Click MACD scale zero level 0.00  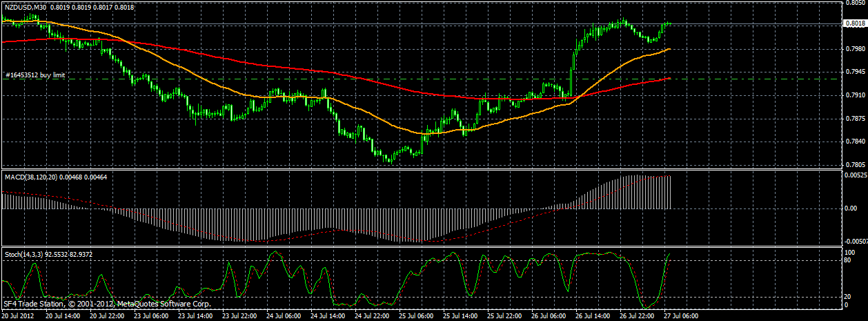pos(851,208)
